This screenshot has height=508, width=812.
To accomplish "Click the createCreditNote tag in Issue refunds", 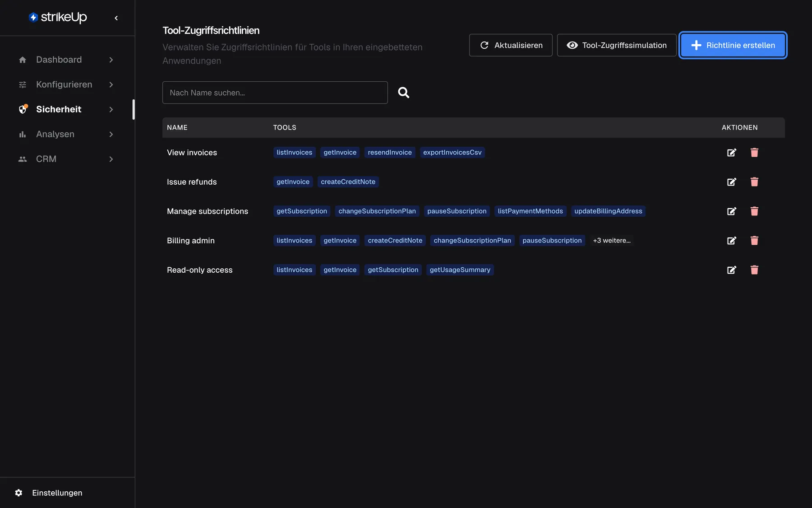I will 348,182.
